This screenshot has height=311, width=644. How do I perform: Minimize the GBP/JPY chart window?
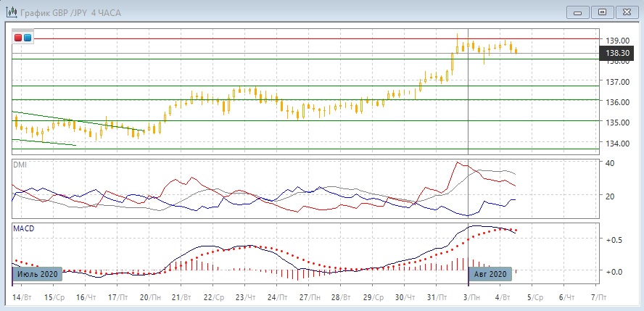[577, 11]
